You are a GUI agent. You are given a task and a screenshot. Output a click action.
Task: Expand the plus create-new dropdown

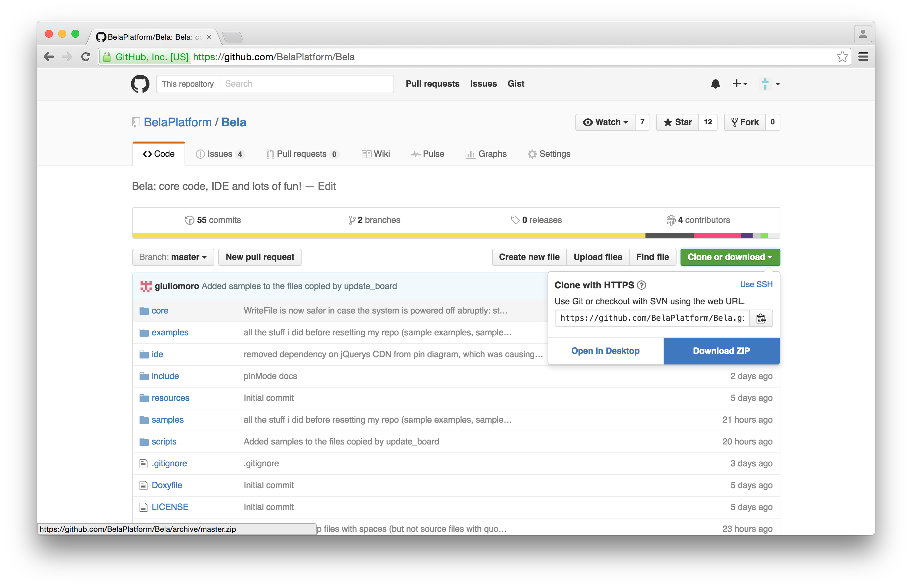[x=739, y=84]
